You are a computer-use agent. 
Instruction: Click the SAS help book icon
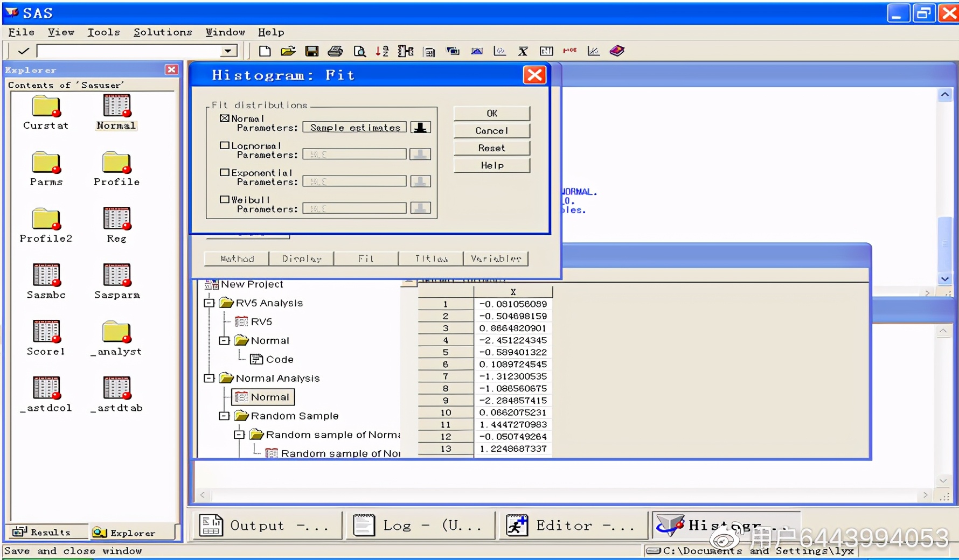[617, 51]
